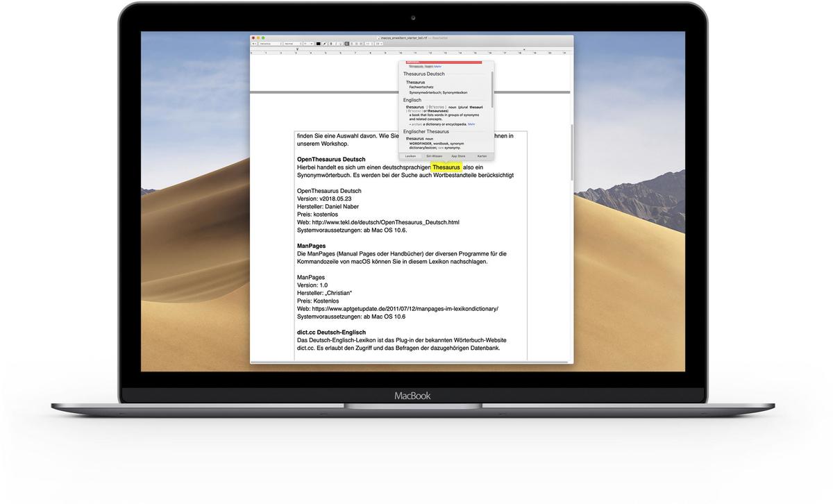The width and height of the screenshot is (833, 504).
Task: Align text left
Action: (347, 43)
